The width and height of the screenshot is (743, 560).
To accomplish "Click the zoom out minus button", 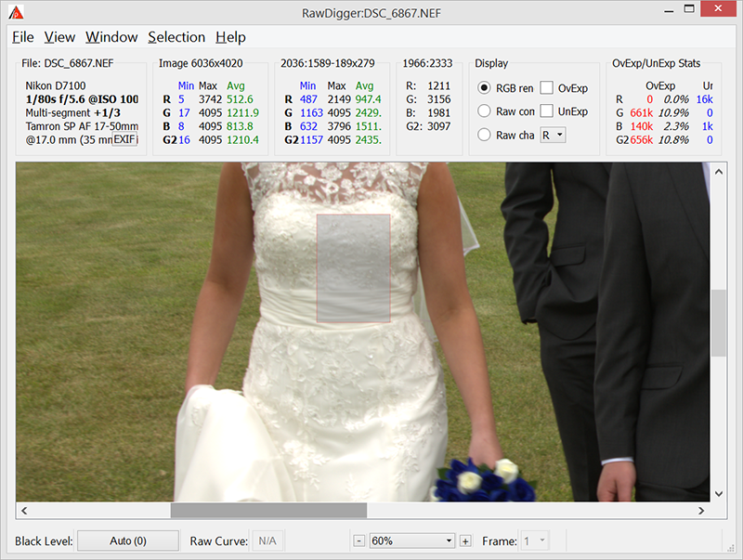I will coord(358,540).
